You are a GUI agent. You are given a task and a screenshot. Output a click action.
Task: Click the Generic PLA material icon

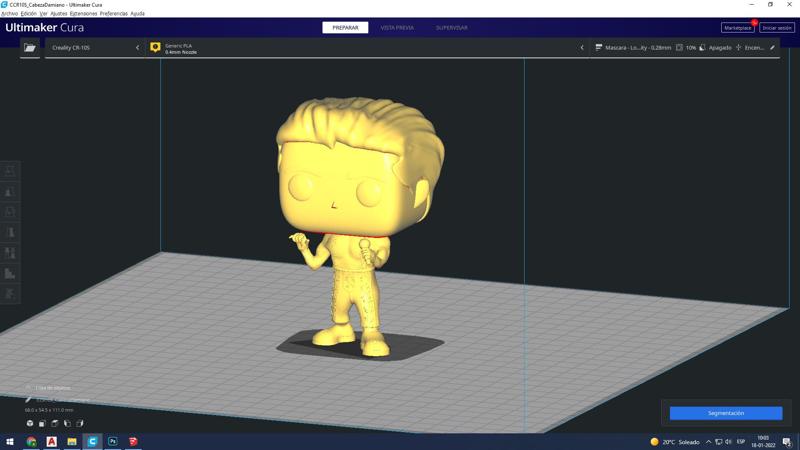[x=155, y=47]
